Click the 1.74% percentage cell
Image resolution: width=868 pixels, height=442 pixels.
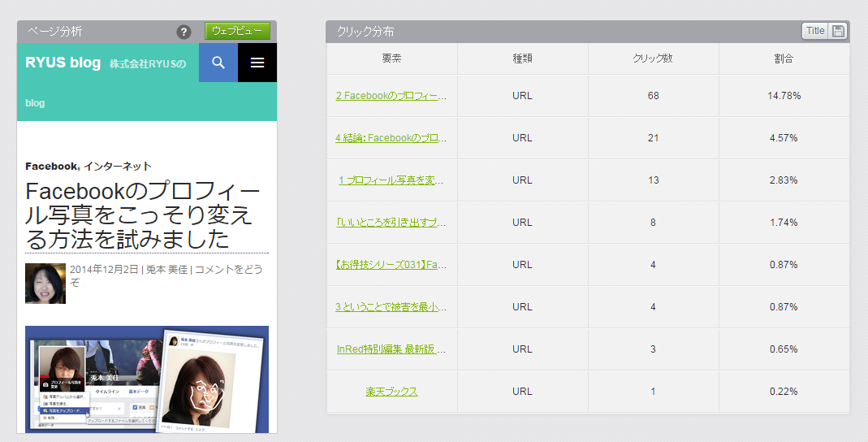784,222
